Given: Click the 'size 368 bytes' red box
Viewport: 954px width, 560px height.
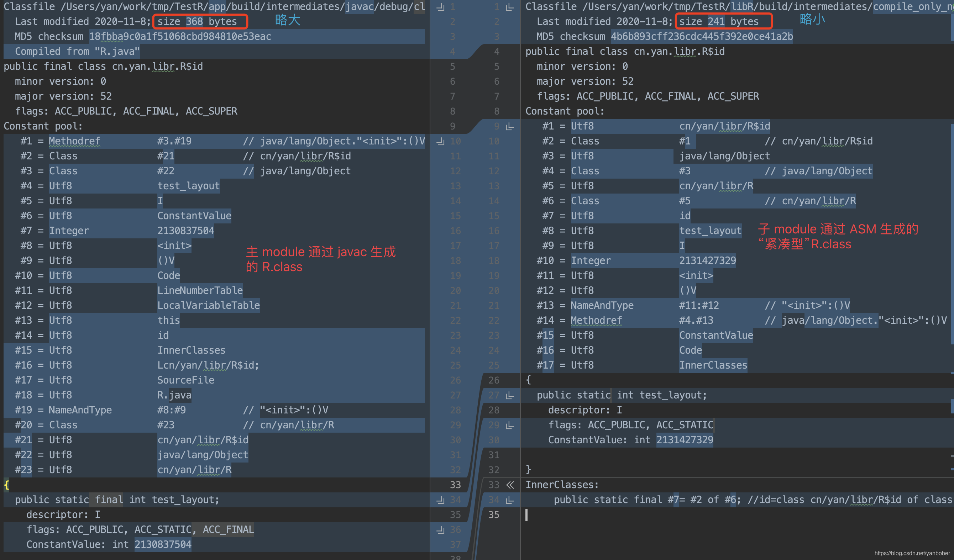Looking at the screenshot, I should 200,22.
